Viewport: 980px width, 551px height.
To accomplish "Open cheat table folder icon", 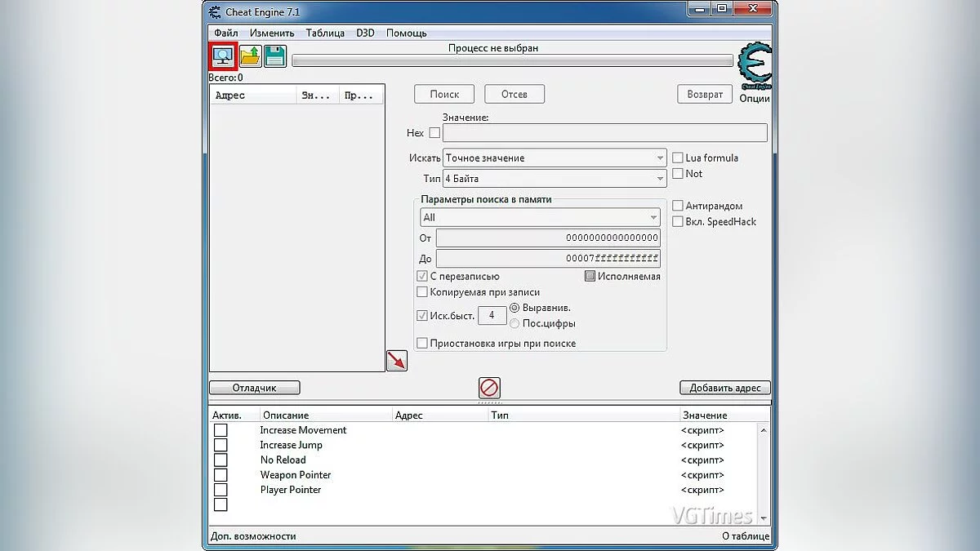I will (x=250, y=56).
